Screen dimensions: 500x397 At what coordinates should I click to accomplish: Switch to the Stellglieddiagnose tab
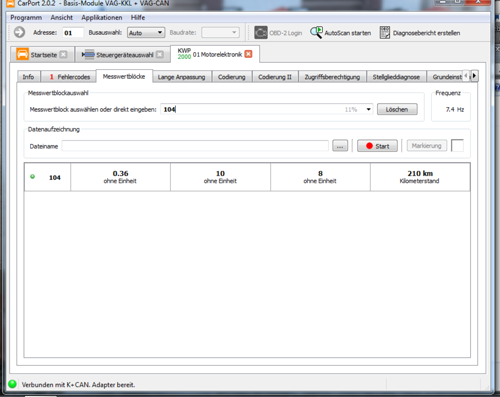click(x=396, y=77)
